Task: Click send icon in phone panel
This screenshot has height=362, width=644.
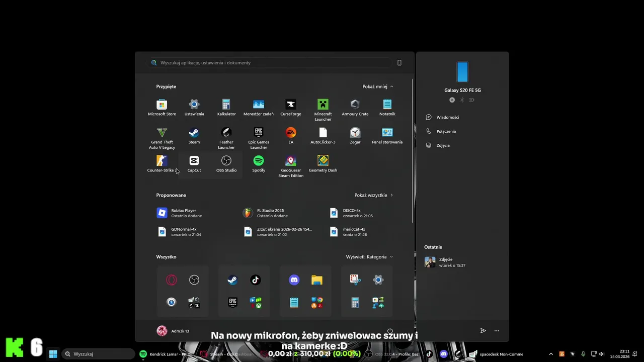Action: [483, 331]
